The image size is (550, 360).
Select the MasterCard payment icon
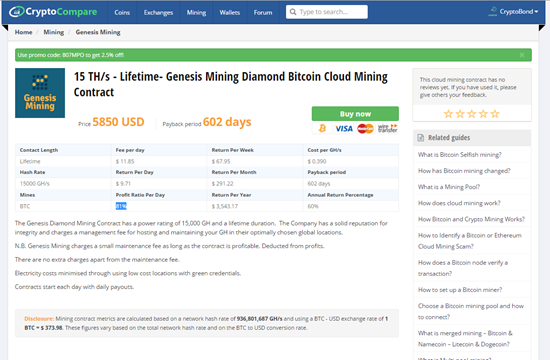365,129
